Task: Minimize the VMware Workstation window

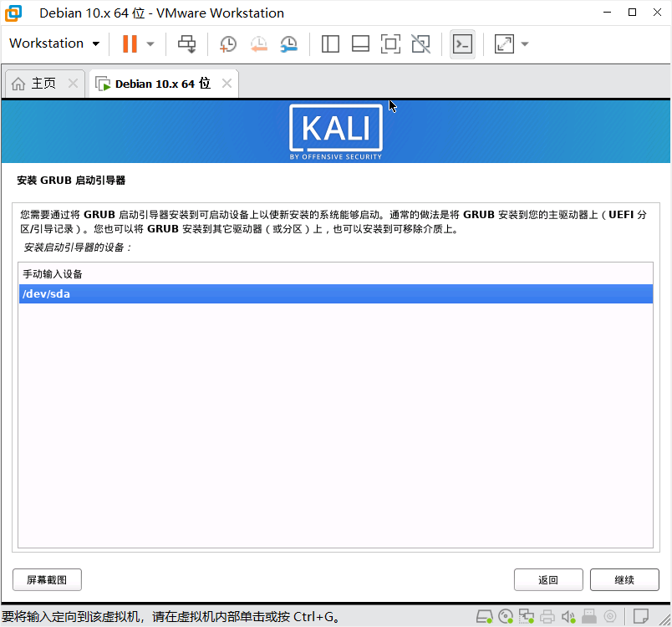Action: click(607, 13)
